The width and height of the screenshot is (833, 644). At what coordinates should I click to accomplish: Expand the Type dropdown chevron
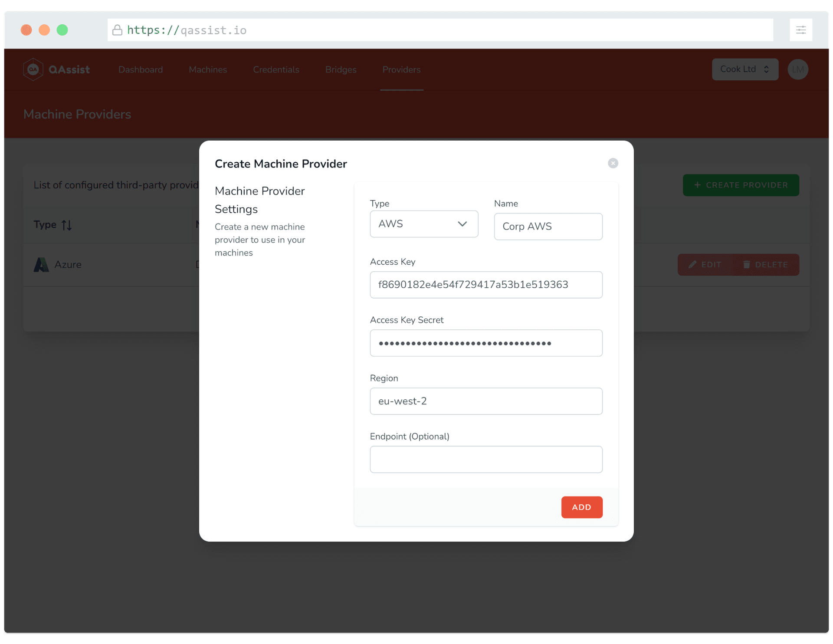(x=462, y=224)
